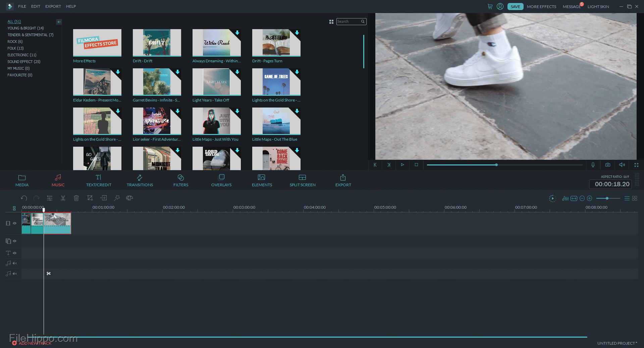Click the Delete trash icon

point(76,198)
